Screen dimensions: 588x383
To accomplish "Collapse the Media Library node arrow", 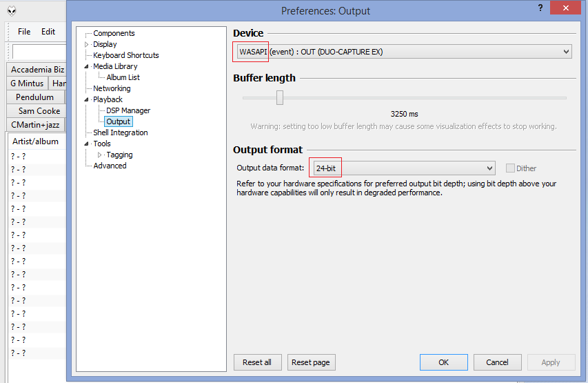I will click(87, 66).
